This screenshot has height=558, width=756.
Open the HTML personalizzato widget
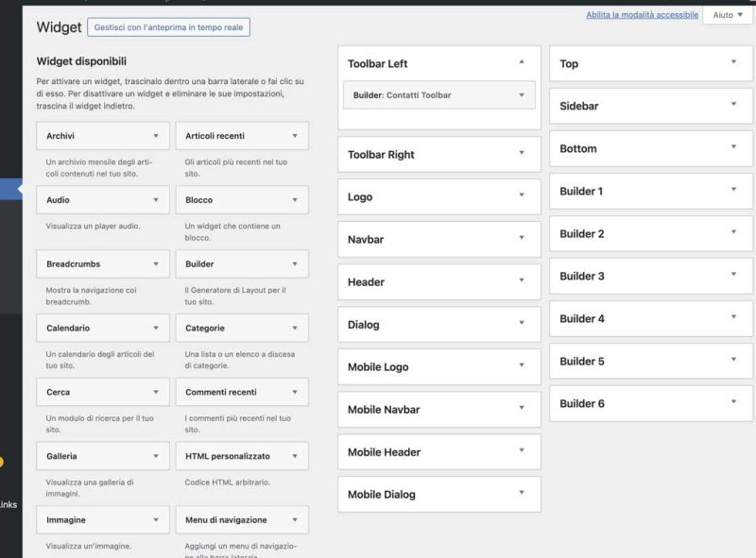tap(242, 455)
